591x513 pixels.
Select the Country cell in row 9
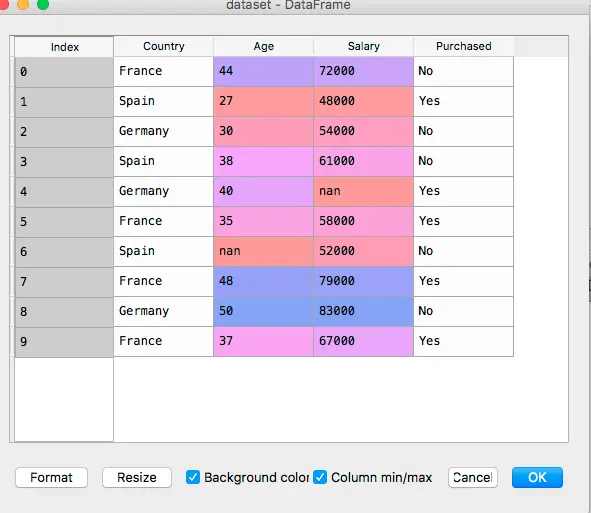coord(164,341)
